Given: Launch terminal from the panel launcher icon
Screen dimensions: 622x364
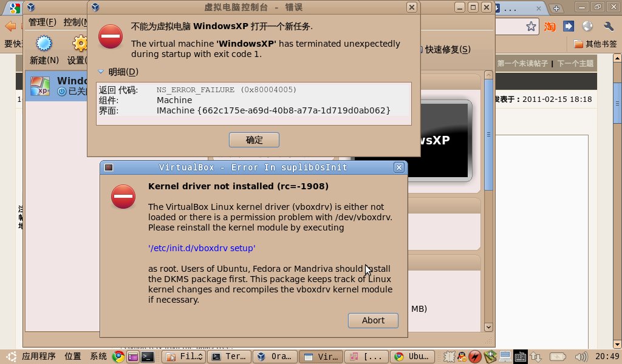Looking at the screenshot, I should [x=147, y=357].
